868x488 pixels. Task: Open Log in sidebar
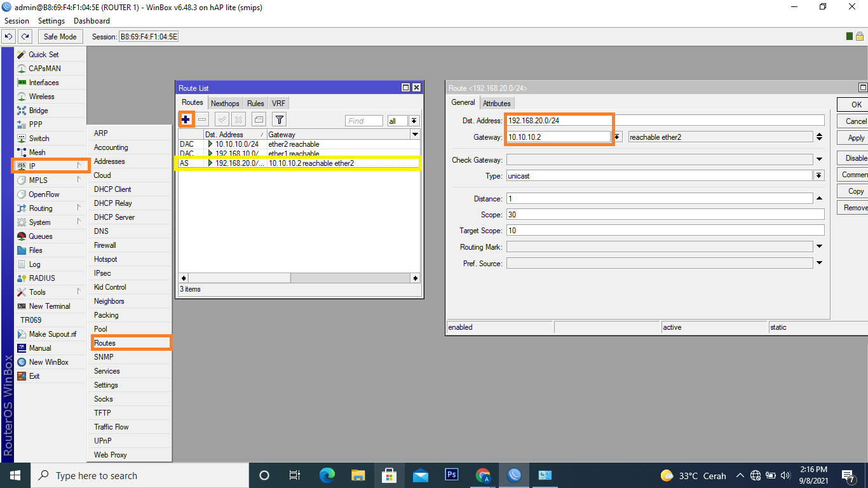point(50,264)
